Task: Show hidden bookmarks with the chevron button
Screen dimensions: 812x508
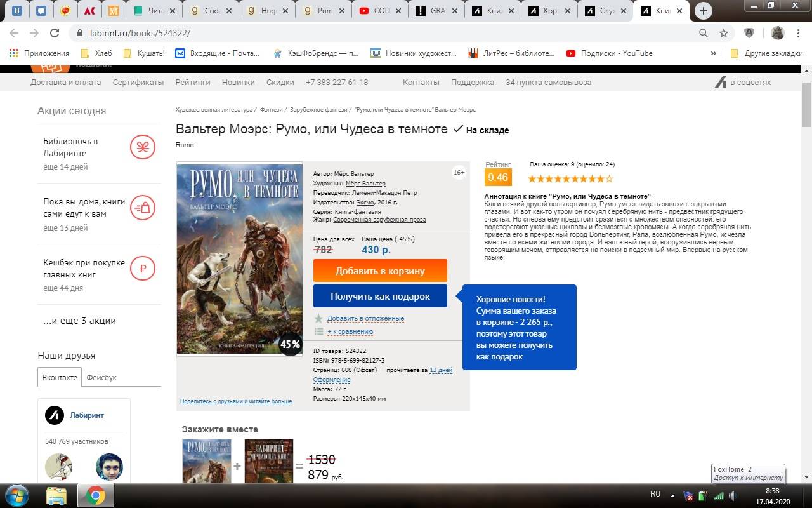Action: click(714, 53)
